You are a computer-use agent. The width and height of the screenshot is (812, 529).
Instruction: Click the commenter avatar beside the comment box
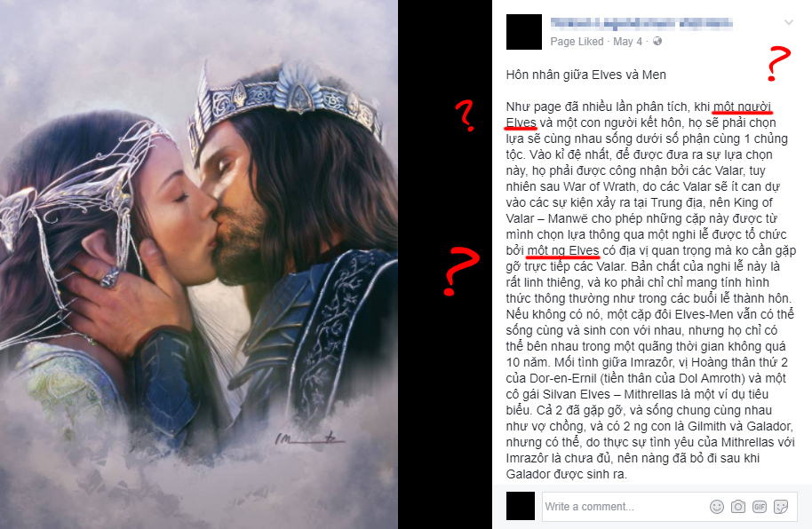520,506
